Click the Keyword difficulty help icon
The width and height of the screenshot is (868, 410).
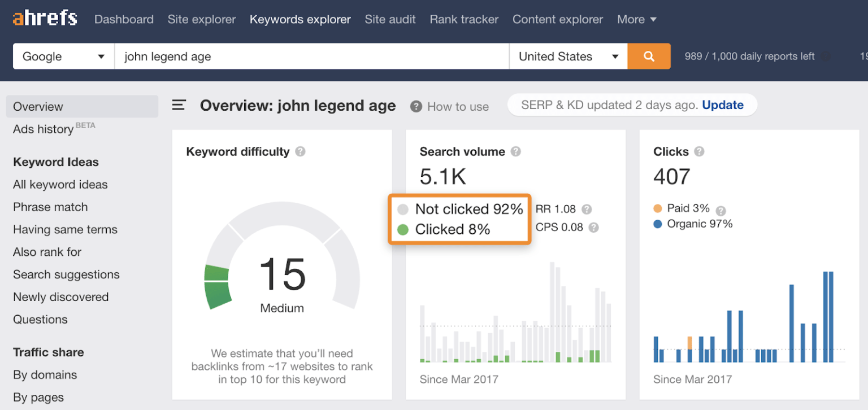coord(300,151)
